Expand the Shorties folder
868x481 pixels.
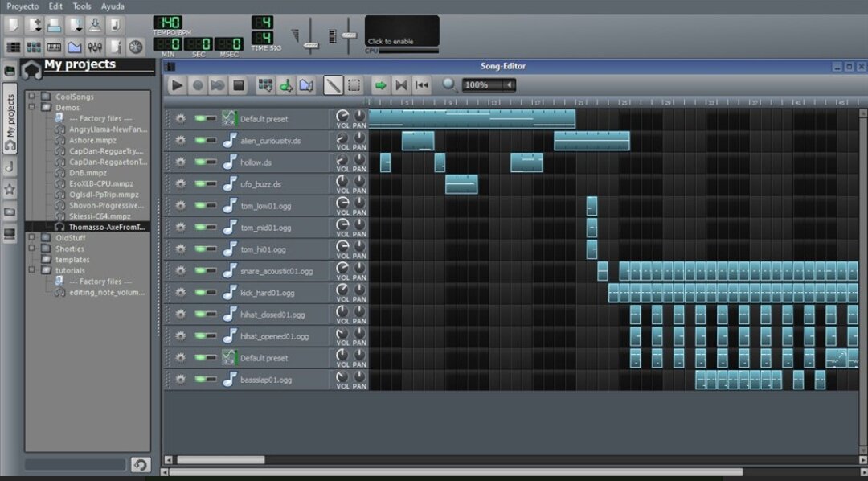point(32,249)
